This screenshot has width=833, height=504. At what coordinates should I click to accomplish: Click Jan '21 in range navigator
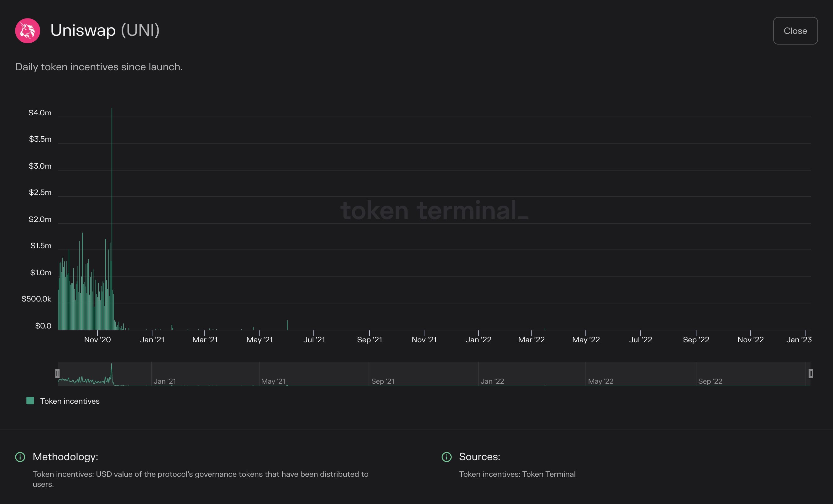(x=165, y=381)
